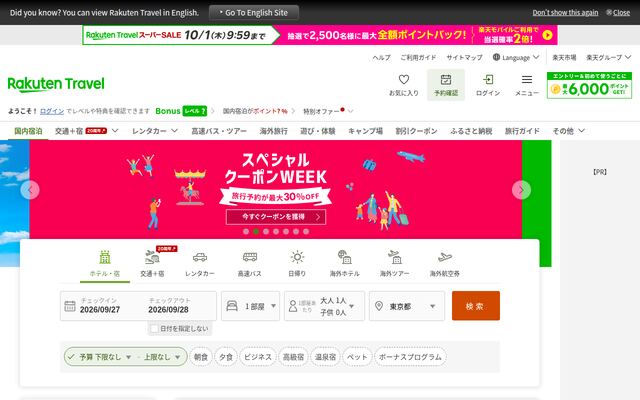Toggle the ペット filter chip

(357, 357)
